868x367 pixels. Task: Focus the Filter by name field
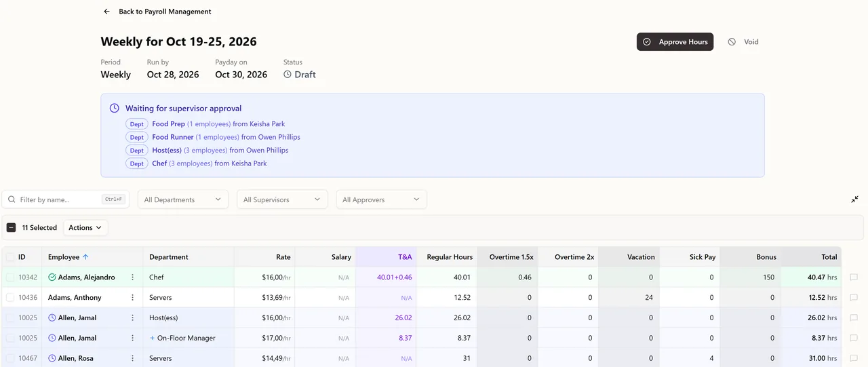tap(66, 199)
